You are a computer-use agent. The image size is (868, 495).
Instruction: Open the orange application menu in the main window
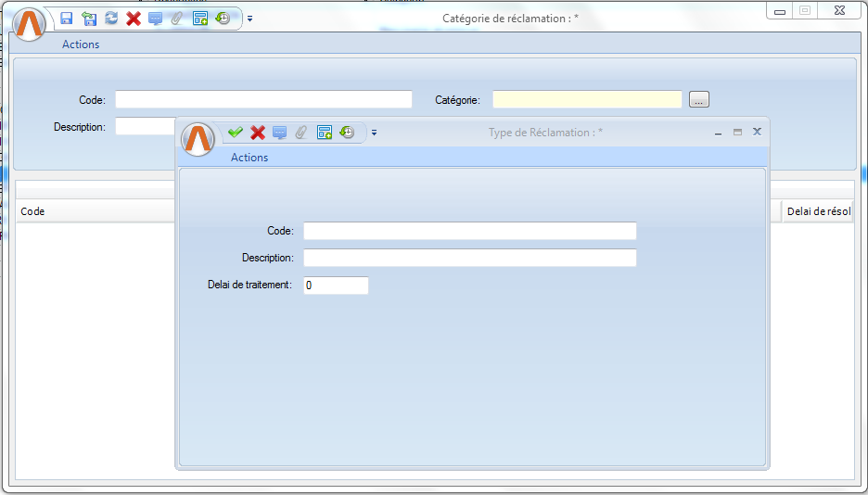(x=30, y=24)
